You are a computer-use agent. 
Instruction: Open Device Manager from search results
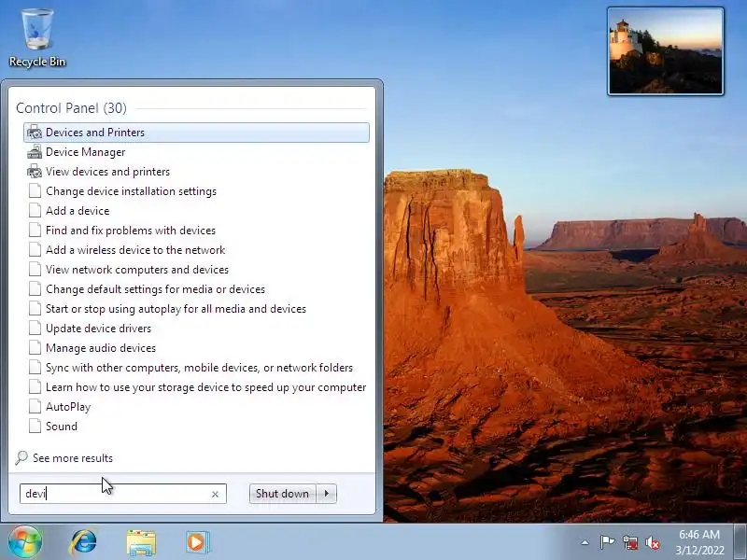[x=196, y=152]
